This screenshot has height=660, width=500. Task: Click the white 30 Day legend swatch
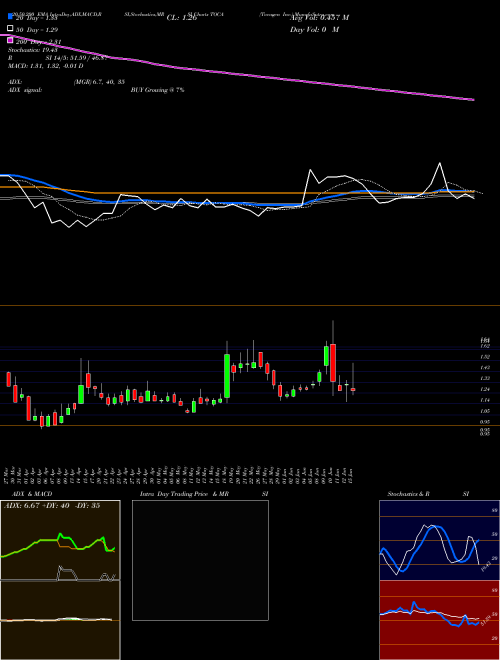click(x=10, y=29)
